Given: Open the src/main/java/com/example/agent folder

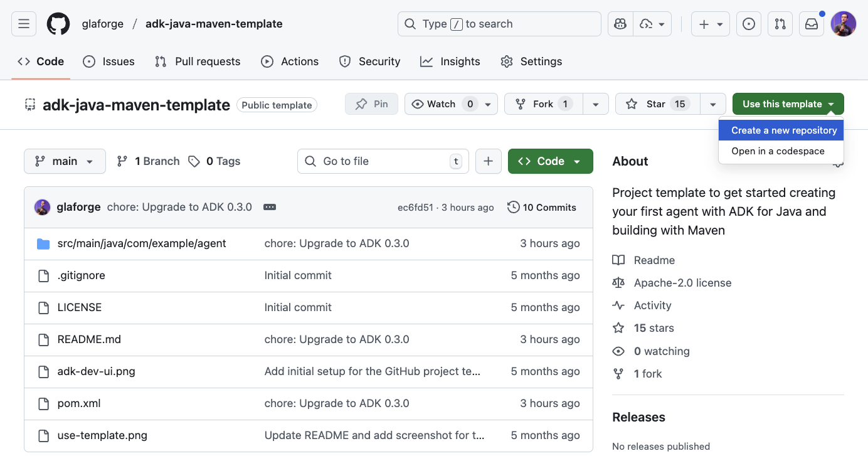Looking at the screenshot, I should pyautogui.click(x=141, y=243).
